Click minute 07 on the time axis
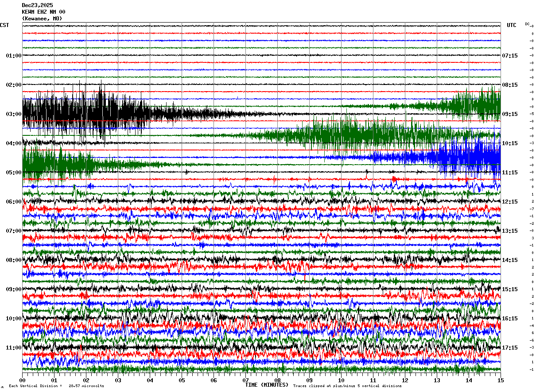Viewport: 536px width, 392px height. (x=245, y=380)
